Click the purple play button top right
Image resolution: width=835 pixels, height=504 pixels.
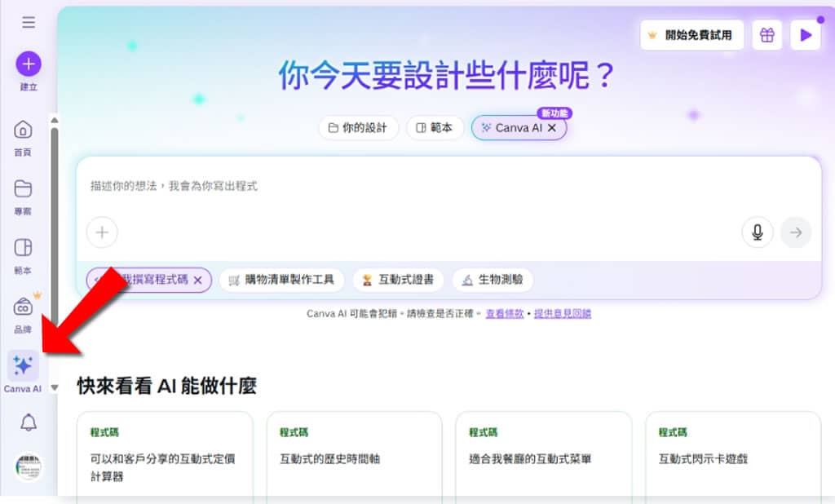tap(806, 35)
